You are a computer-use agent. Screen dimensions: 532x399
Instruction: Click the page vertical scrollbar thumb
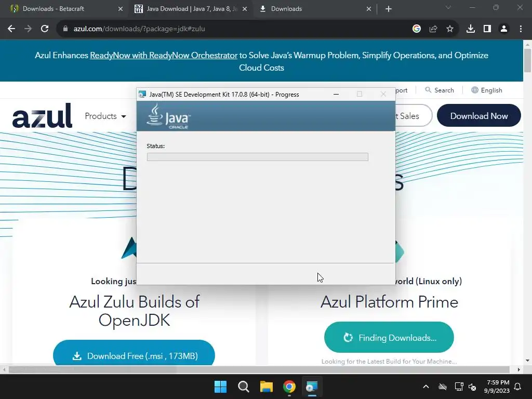[527, 60]
